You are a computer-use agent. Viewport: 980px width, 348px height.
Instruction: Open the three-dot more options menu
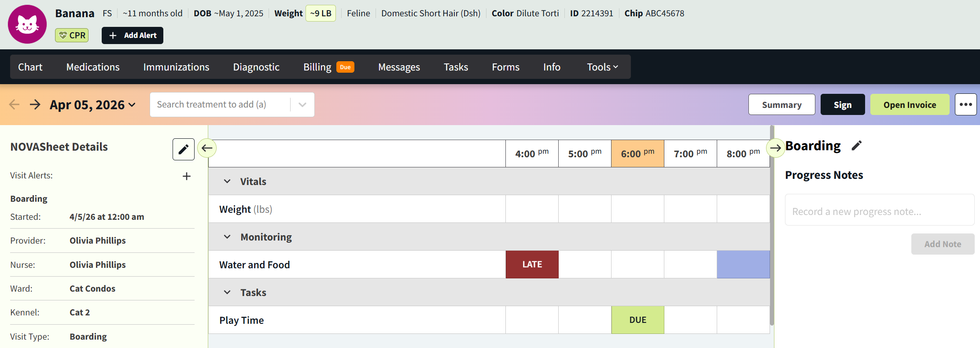965,105
